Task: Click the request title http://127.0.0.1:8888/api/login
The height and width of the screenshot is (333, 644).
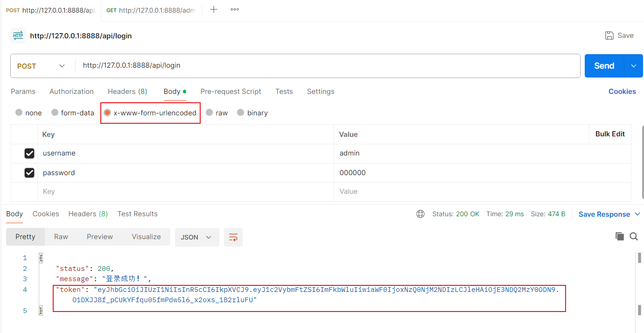Action: click(81, 36)
